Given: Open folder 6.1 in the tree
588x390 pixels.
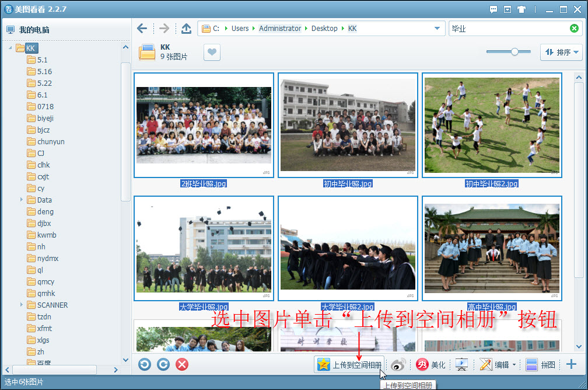Looking at the screenshot, I should [x=37, y=95].
